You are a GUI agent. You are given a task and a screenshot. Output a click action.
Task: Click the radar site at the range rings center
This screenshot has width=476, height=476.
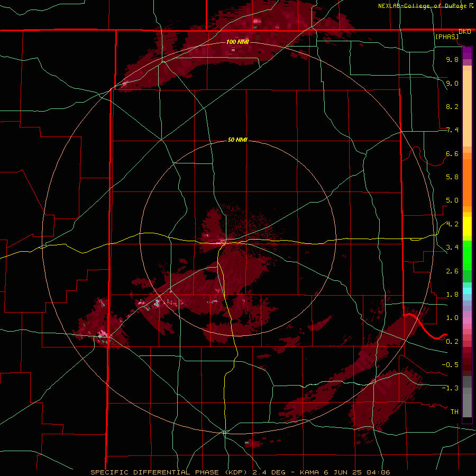(x=237, y=237)
